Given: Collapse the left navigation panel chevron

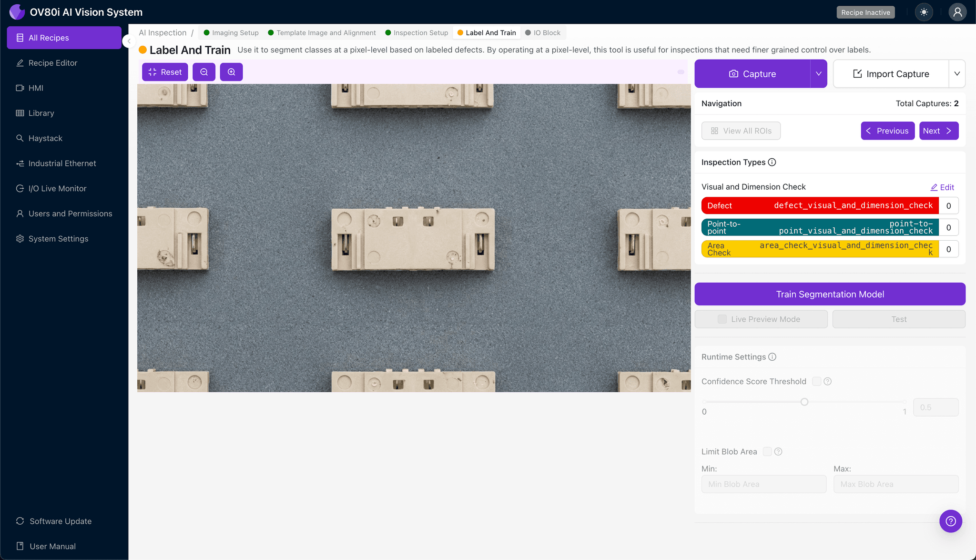Looking at the screenshot, I should coord(128,41).
